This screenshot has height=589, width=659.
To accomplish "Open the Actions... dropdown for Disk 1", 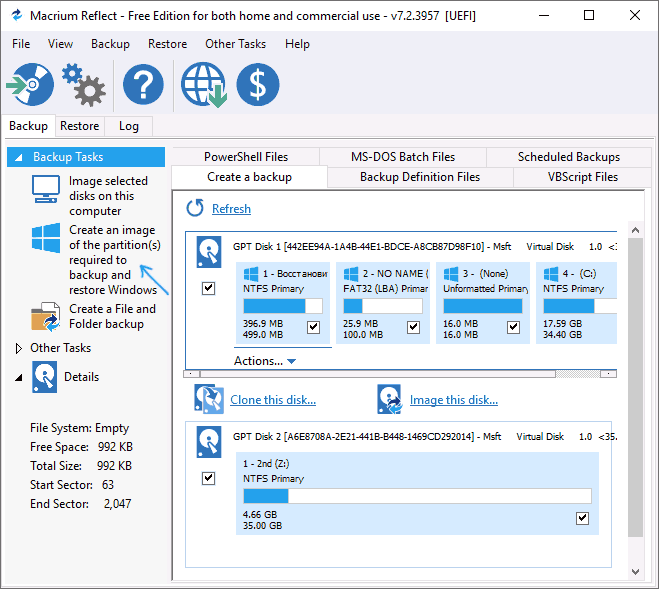I will (265, 361).
